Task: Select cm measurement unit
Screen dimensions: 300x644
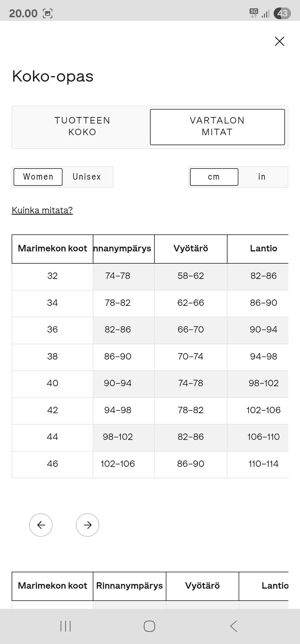Action: click(x=214, y=177)
